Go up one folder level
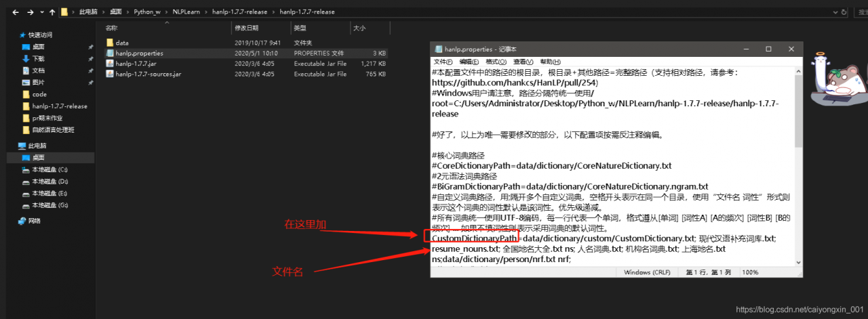868x319 pixels. (x=52, y=12)
